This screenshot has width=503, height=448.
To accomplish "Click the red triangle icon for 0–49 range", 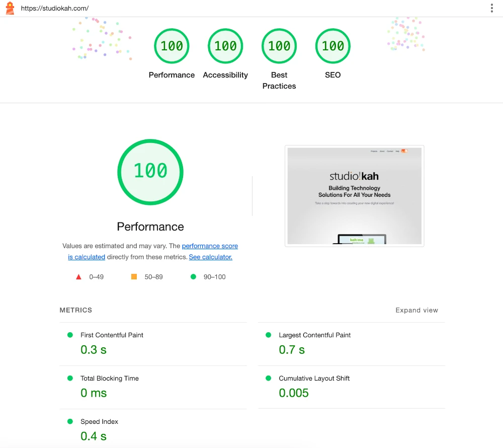I will click(78, 276).
